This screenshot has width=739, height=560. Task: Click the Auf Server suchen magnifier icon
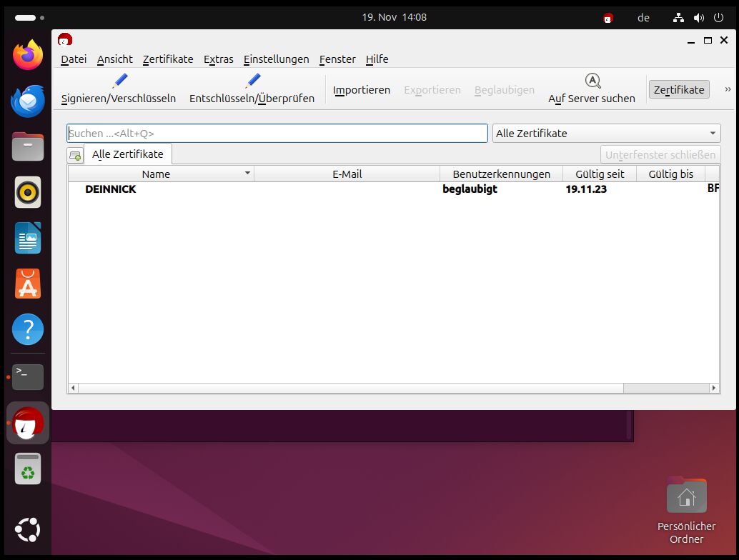592,81
